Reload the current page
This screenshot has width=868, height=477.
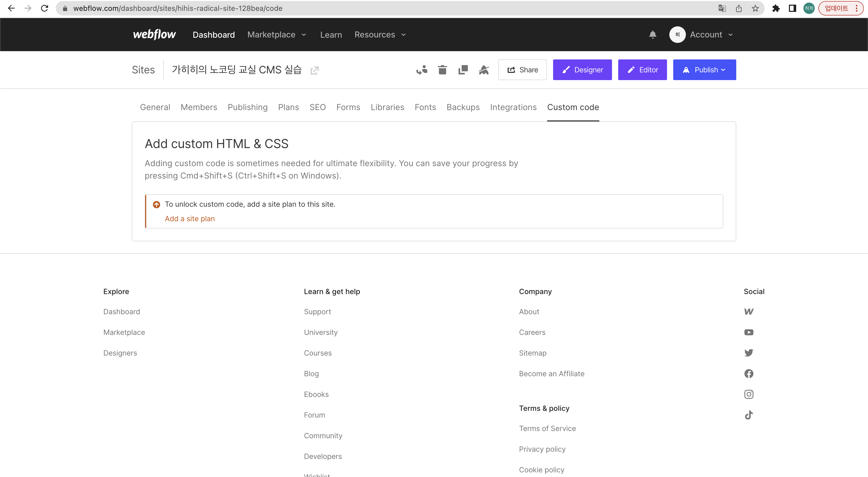pyautogui.click(x=44, y=8)
